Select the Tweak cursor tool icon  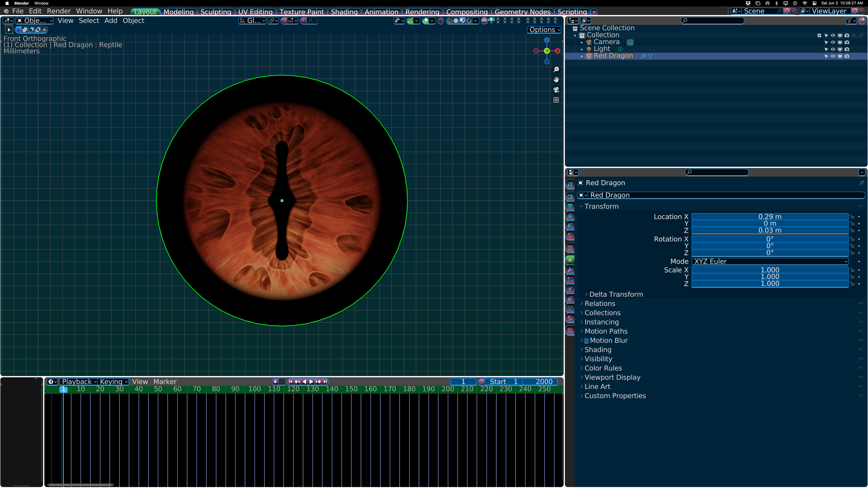click(9, 30)
